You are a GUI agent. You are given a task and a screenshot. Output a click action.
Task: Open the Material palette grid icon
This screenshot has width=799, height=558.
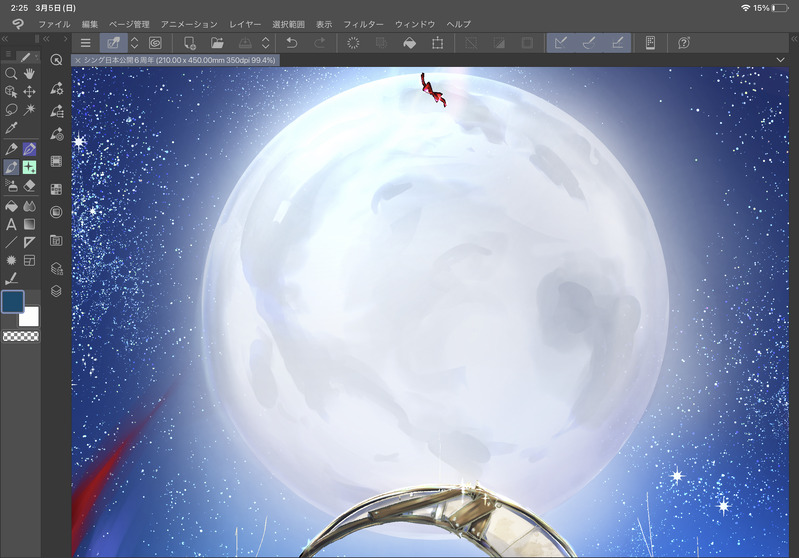click(x=56, y=189)
